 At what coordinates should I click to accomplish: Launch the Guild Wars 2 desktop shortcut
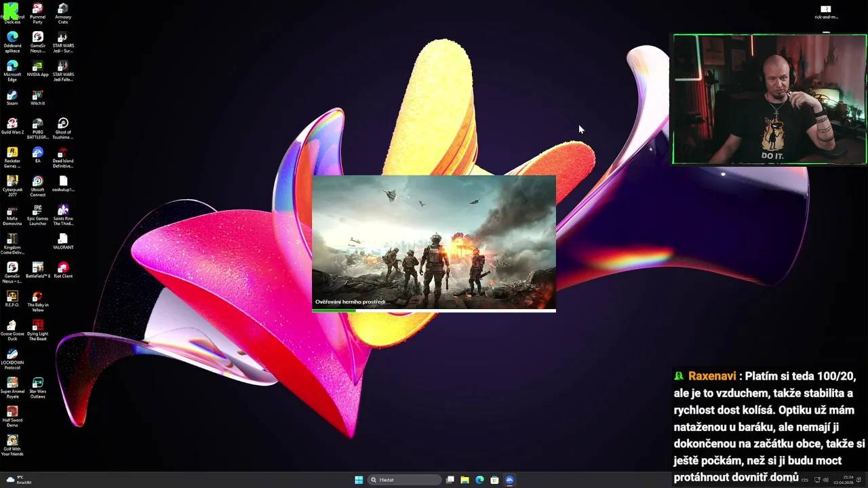pyautogui.click(x=12, y=127)
